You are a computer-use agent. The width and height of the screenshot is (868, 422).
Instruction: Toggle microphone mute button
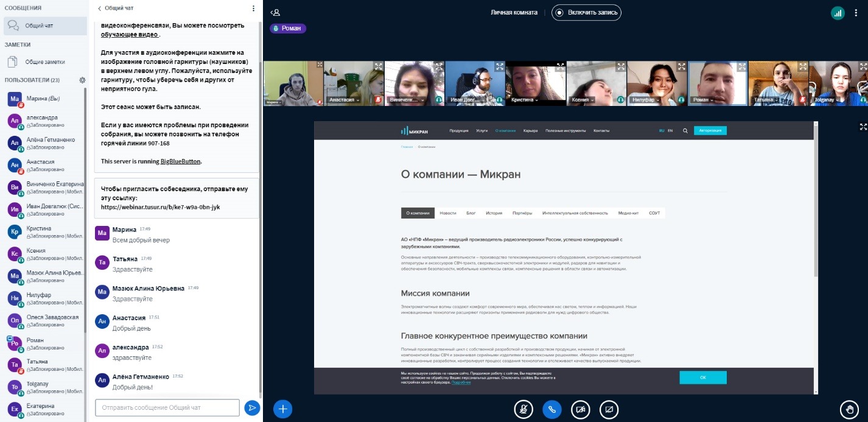click(522, 409)
